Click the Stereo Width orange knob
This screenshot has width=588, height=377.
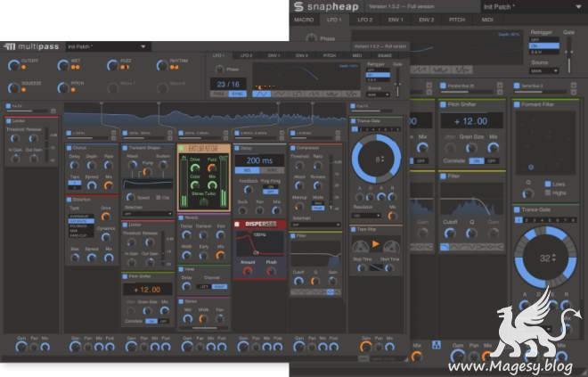(x=203, y=319)
